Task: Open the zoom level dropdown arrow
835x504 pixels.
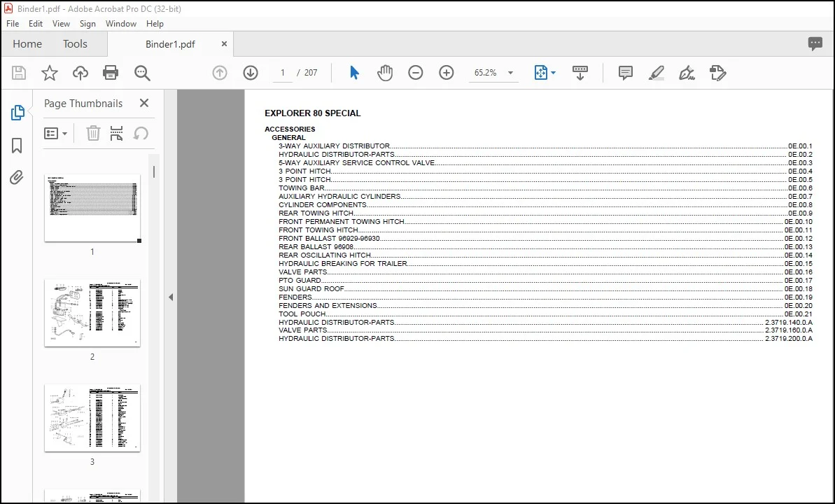Action: (510, 73)
